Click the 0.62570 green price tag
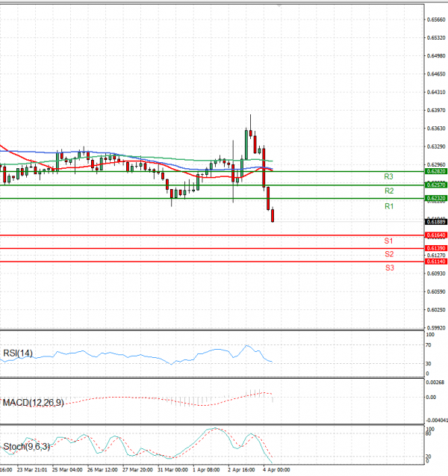448x476 pixels. tap(435, 185)
